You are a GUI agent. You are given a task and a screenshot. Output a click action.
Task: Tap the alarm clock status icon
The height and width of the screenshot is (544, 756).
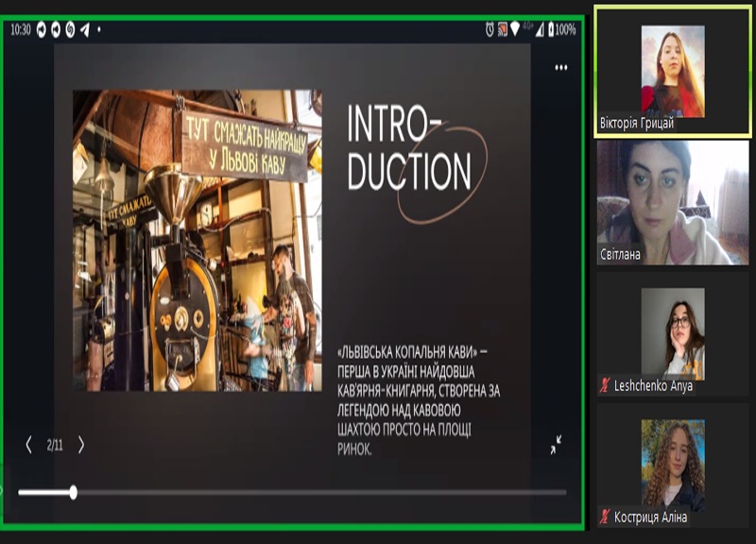pyautogui.click(x=490, y=29)
